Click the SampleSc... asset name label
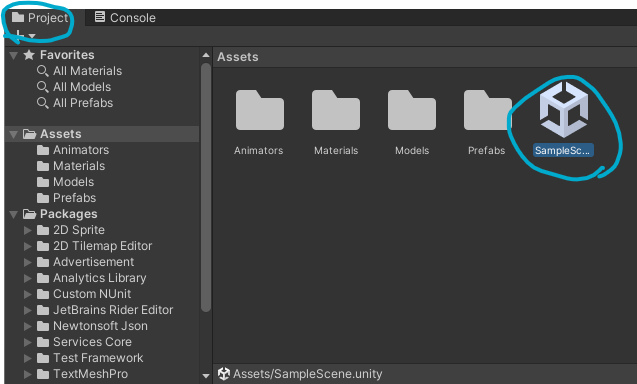 point(563,150)
